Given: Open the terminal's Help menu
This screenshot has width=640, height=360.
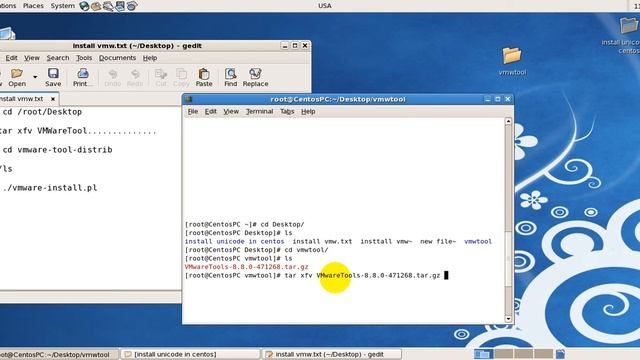Looking at the screenshot, I should coord(308,111).
